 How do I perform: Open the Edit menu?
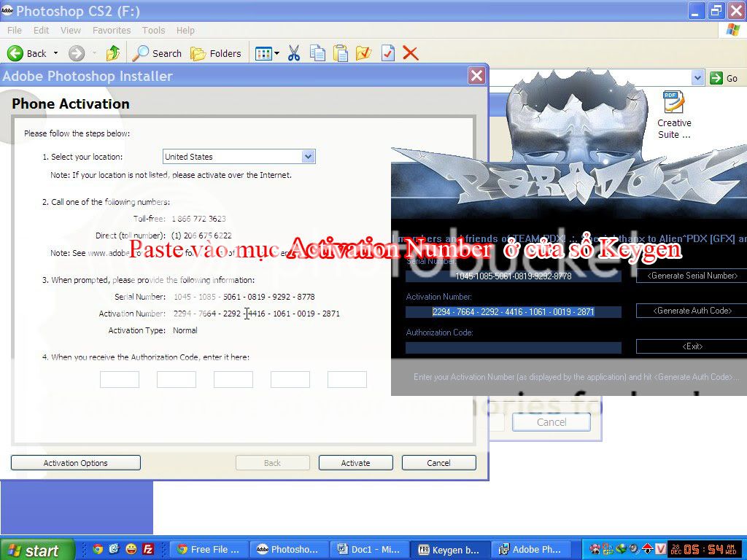tap(41, 30)
